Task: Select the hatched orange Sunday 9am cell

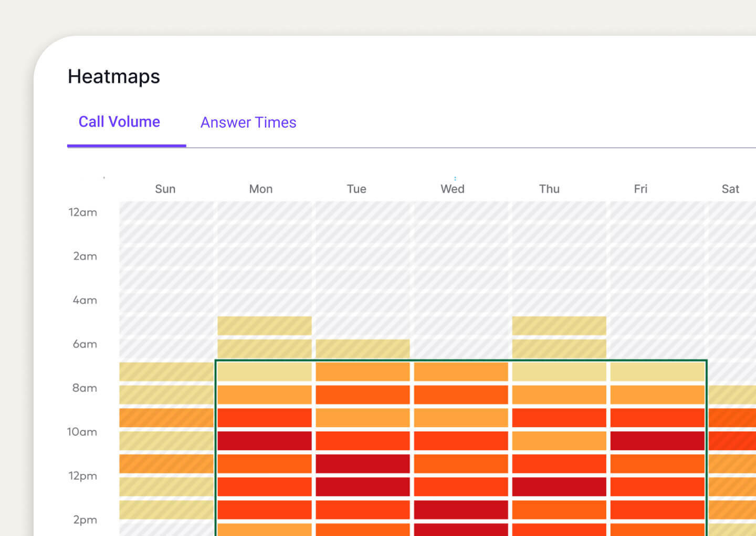Action: coord(166,418)
